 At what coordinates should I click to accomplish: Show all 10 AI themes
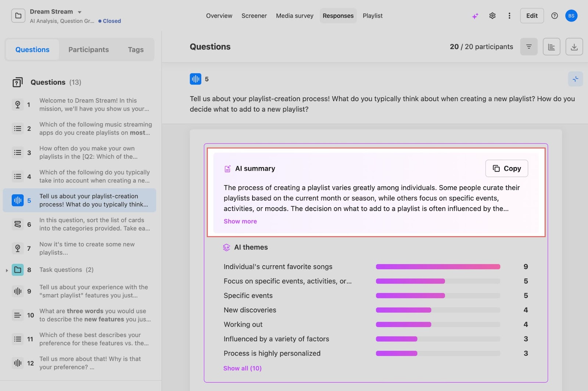click(x=243, y=368)
